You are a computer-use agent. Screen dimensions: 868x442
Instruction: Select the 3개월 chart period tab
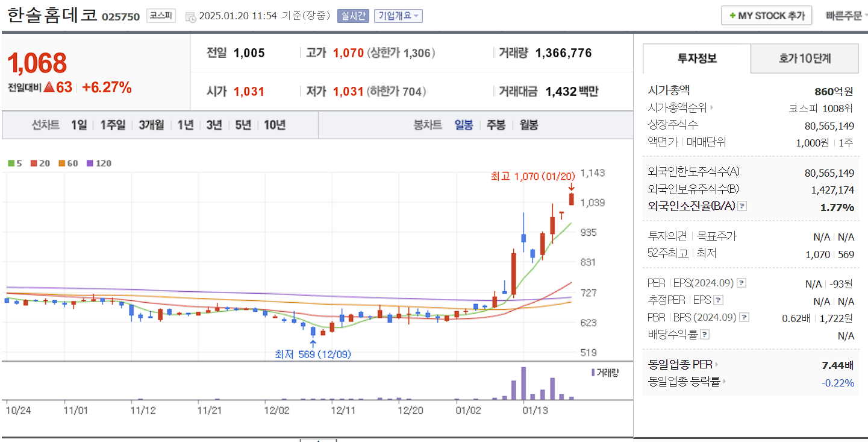point(150,125)
